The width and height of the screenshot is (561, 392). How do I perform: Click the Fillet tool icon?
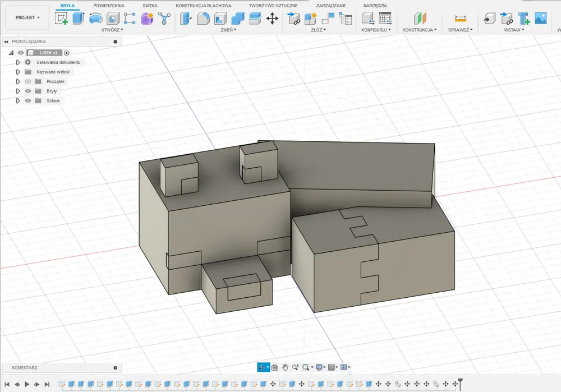203,19
